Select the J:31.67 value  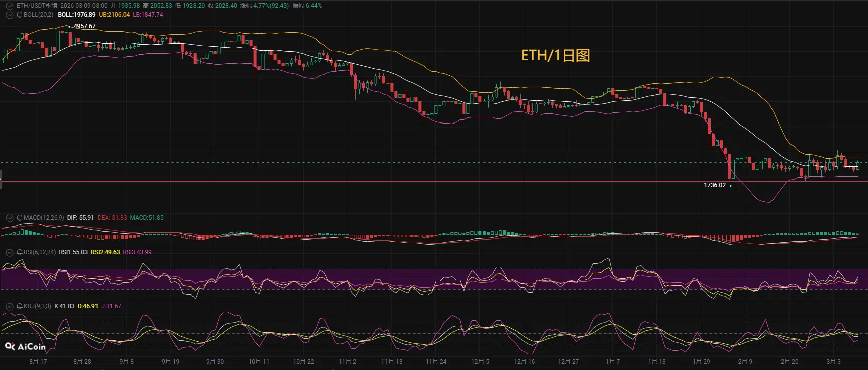pos(111,306)
